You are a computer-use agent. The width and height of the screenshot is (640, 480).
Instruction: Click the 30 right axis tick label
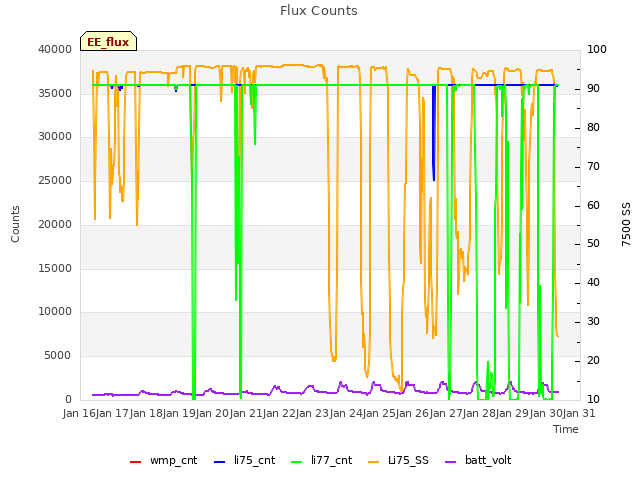[x=593, y=322]
